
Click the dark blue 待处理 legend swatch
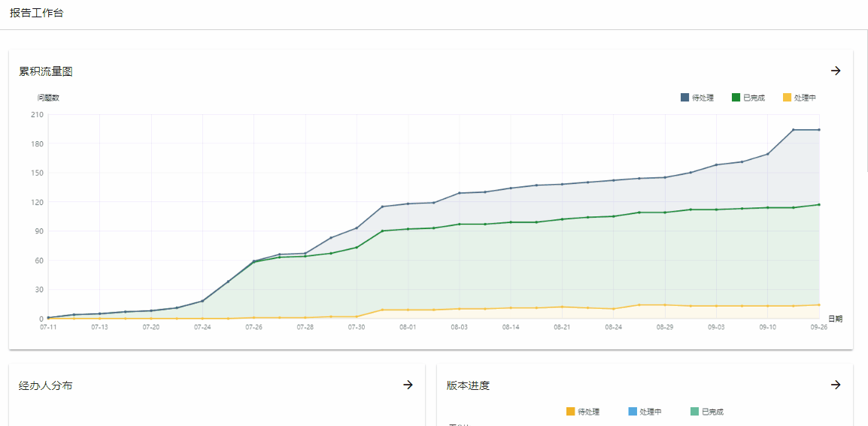click(x=684, y=98)
